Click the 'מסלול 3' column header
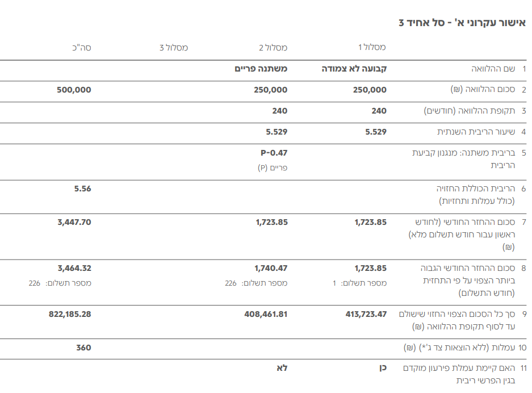Screen dimensions: 532x393 (x=174, y=48)
